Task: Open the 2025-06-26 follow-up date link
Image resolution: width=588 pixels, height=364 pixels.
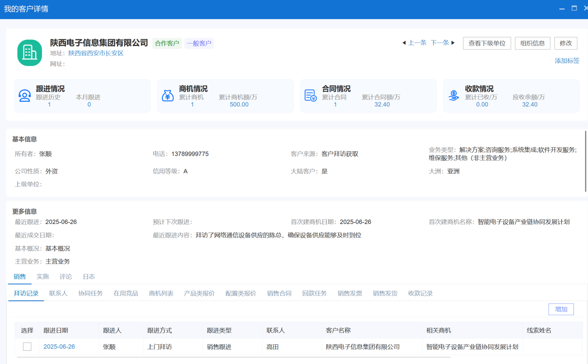Action: pos(59,347)
